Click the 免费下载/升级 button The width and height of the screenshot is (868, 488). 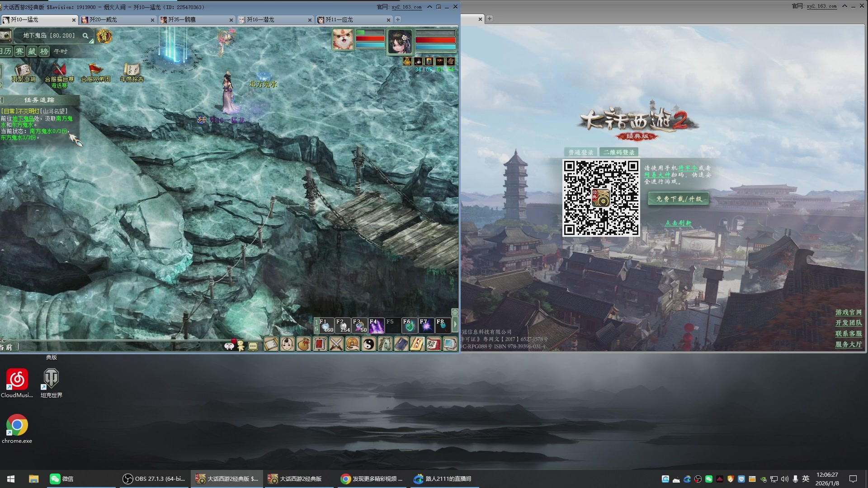tap(679, 199)
